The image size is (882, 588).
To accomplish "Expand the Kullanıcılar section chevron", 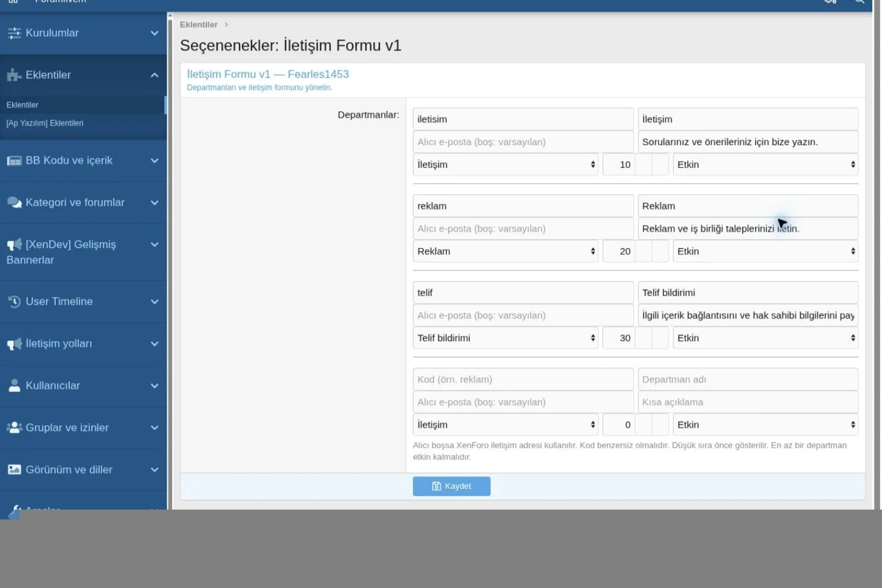I will 154,386.
